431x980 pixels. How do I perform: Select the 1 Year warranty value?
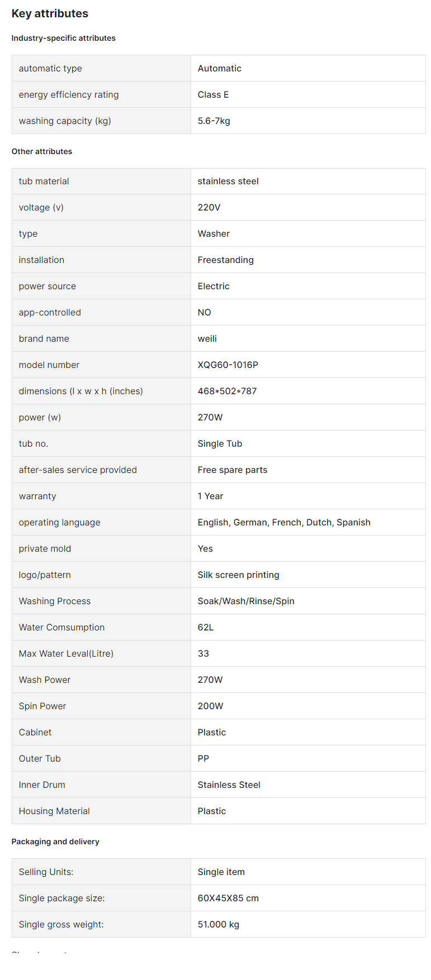tap(210, 496)
